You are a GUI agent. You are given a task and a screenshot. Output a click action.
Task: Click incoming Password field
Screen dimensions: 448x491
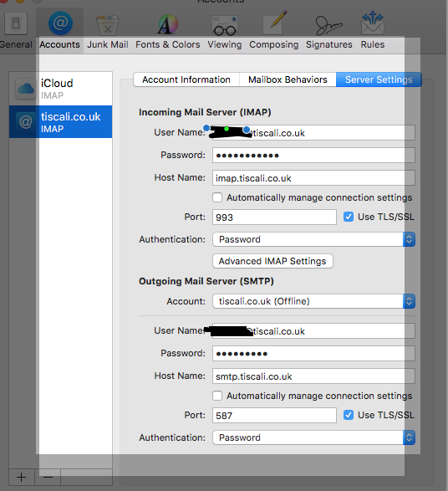click(313, 156)
